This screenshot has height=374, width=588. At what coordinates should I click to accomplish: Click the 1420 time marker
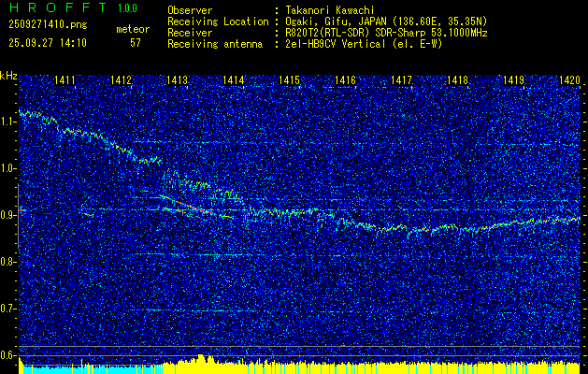[x=569, y=81]
